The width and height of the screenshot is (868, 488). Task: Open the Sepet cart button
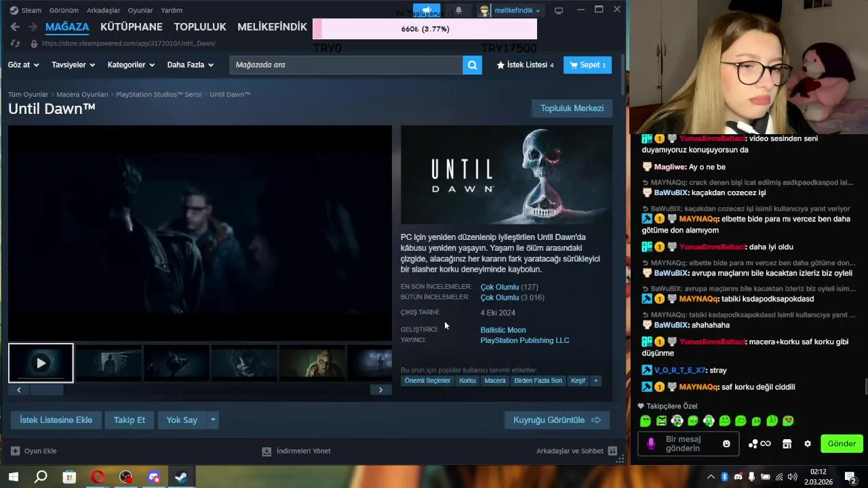pos(588,65)
